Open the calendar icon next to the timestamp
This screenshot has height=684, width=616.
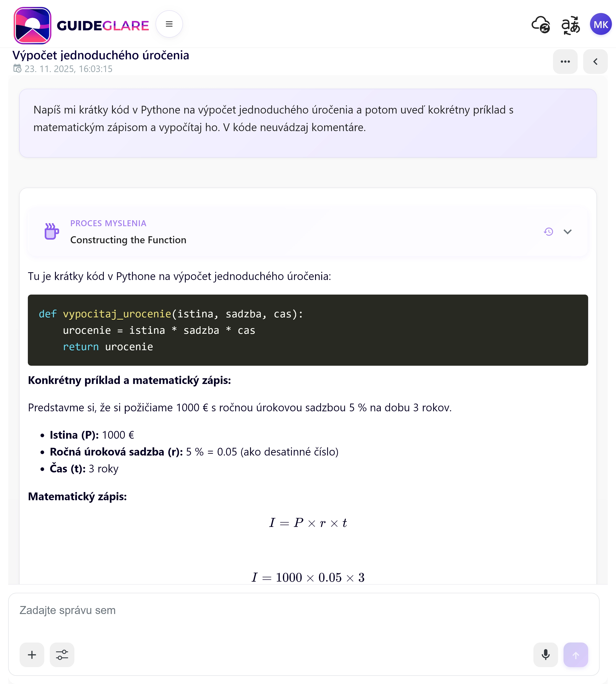[18, 69]
